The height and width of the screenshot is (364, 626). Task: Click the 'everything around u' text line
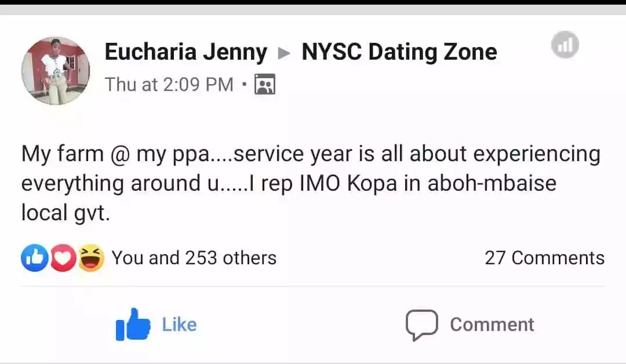(x=289, y=184)
